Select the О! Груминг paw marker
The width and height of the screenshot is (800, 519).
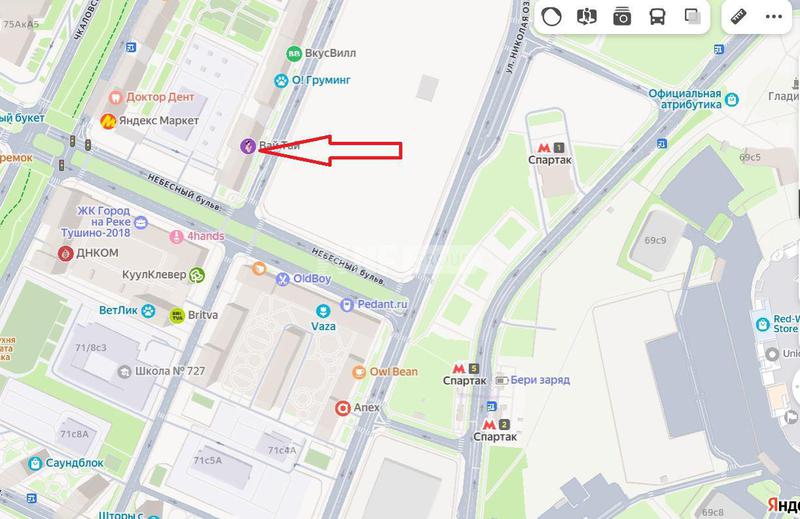pyautogui.click(x=281, y=80)
